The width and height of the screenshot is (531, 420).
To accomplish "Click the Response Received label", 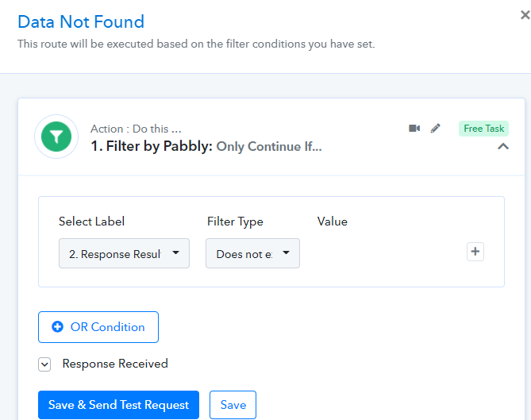I will coord(115,364).
